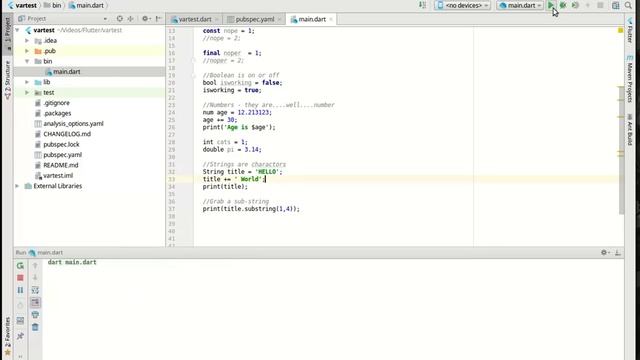
Task: Switch to pubspec.yaml editor tab
Action: (x=254, y=19)
